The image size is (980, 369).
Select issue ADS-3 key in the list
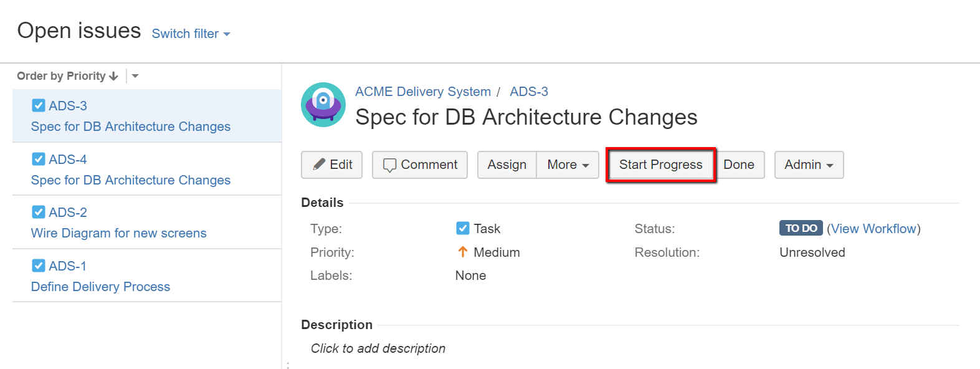click(x=68, y=106)
